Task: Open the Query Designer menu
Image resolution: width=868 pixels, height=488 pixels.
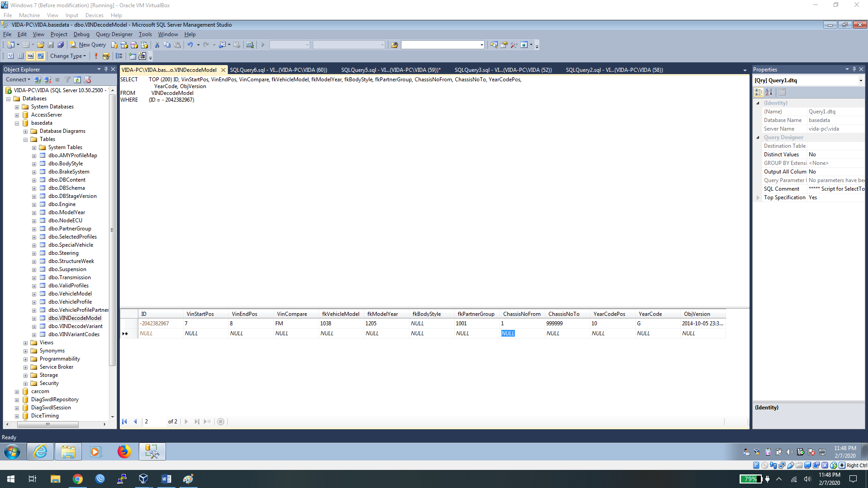Action: tap(114, 34)
